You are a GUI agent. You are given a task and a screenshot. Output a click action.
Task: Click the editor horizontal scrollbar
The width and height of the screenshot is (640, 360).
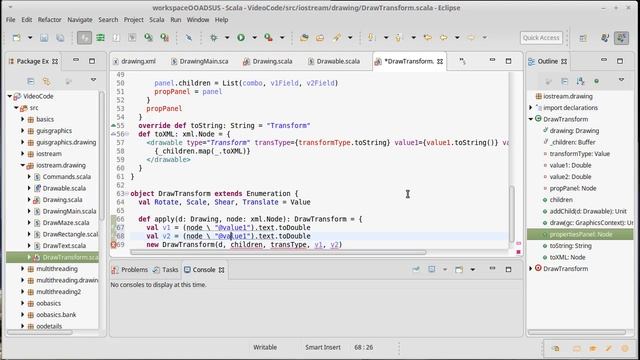click(x=278, y=252)
